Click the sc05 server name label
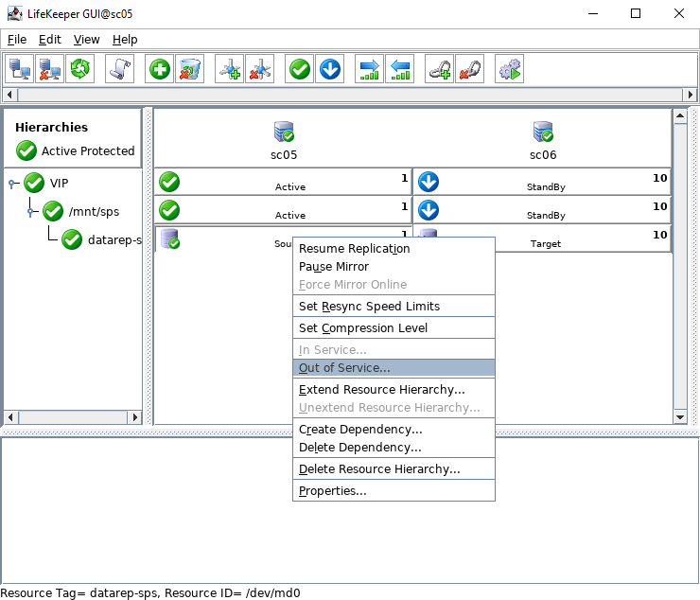Image resolution: width=700 pixels, height=600 pixels. [284, 155]
